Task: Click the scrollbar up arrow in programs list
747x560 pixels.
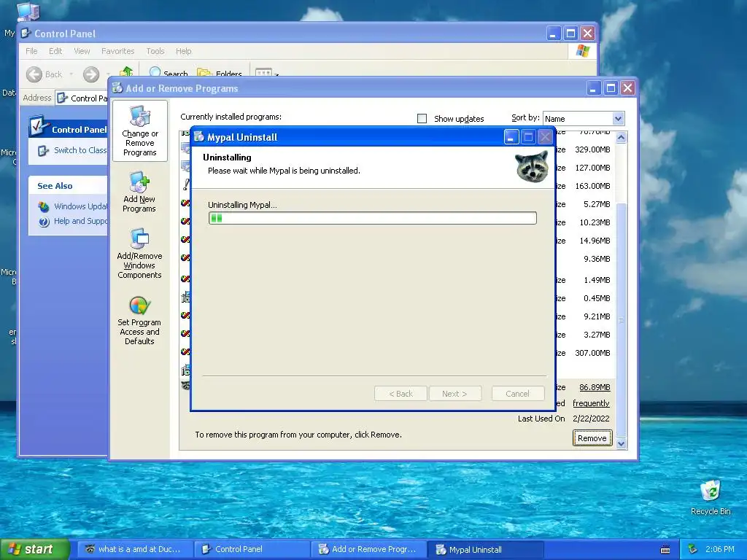Action: (621, 138)
